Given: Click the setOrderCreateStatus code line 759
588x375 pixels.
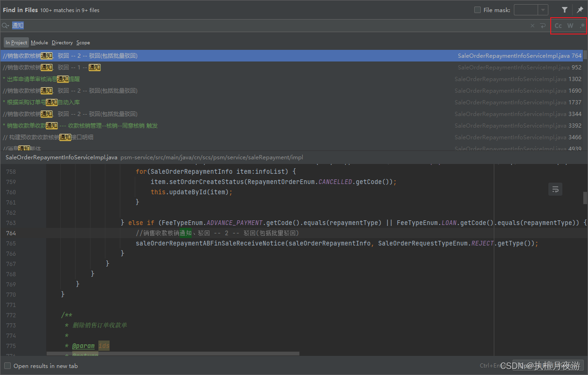Looking at the screenshot, I should 273,182.
